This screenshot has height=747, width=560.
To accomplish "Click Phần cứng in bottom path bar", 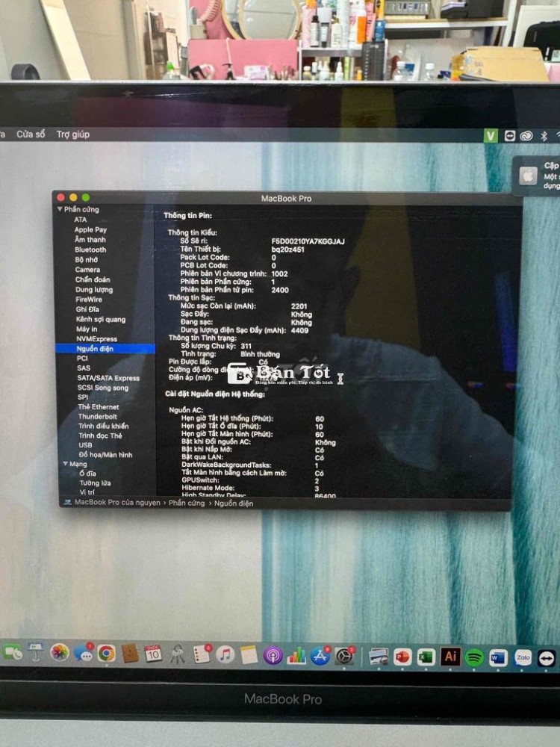I will (187, 503).
